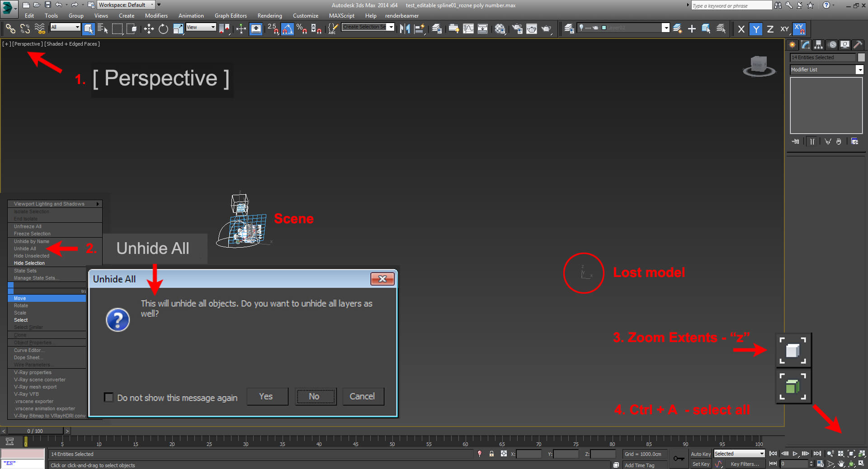868x469 pixels.
Task: Click the Unlink Selection icon
Action: (x=25, y=29)
